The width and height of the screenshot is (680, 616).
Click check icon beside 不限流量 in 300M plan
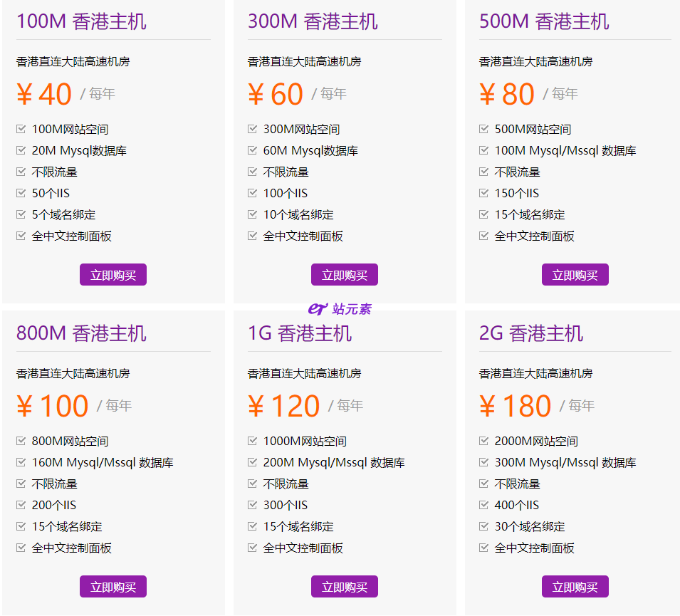252,172
